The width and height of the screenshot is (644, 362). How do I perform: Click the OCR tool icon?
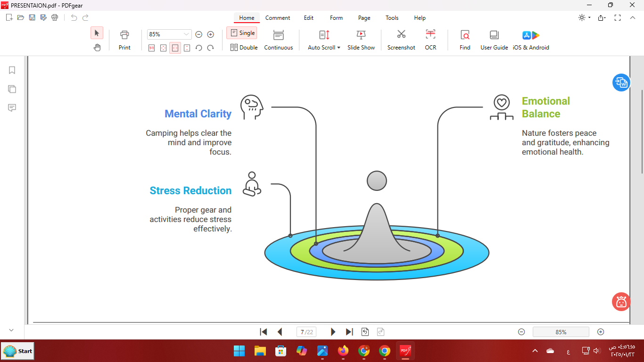(x=430, y=35)
